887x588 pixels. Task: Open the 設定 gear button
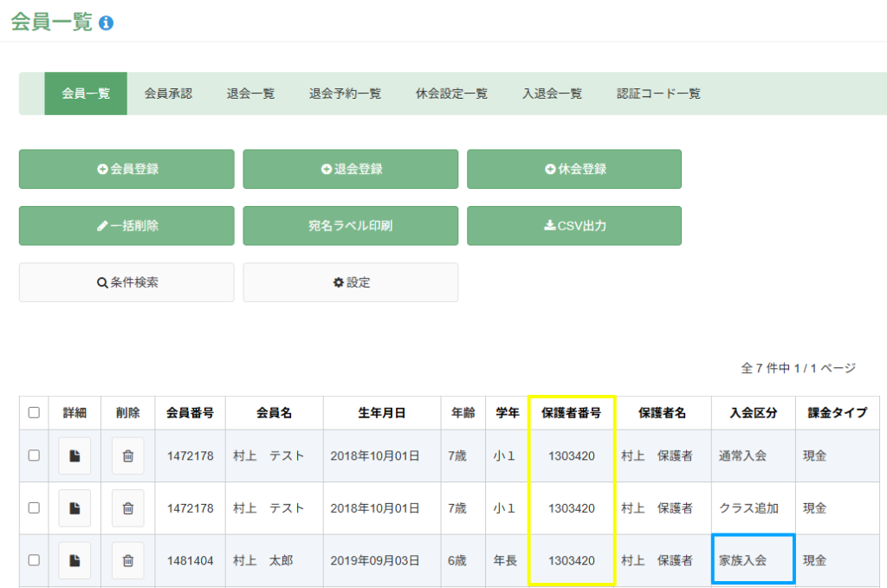tap(350, 282)
